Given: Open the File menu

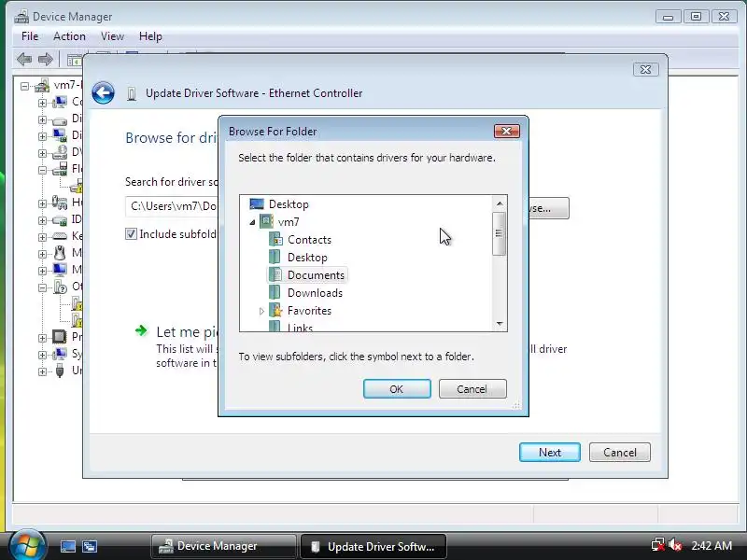Looking at the screenshot, I should click(x=30, y=36).
